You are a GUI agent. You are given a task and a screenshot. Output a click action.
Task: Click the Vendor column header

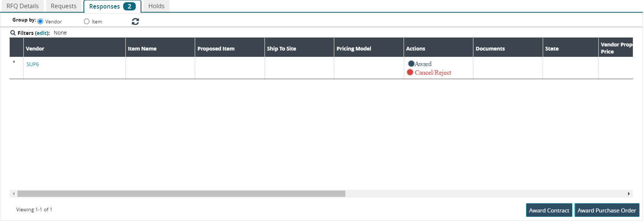point(35,49)
